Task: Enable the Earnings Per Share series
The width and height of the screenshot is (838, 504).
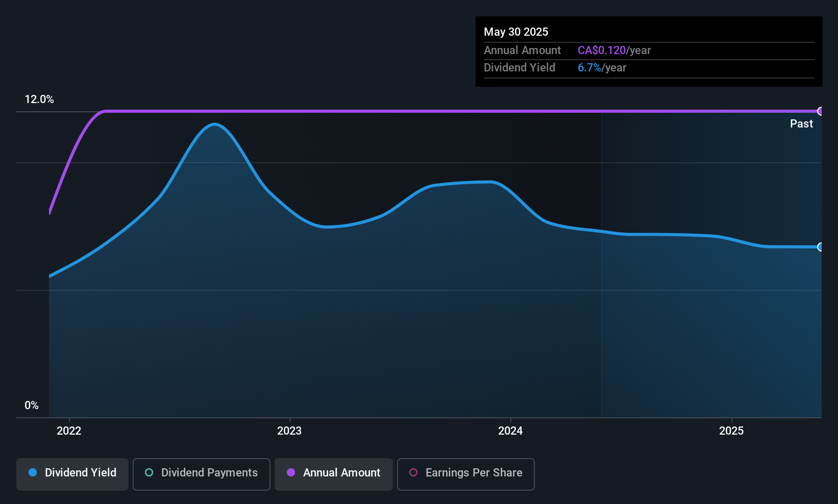Action: (x=466, y=474)
